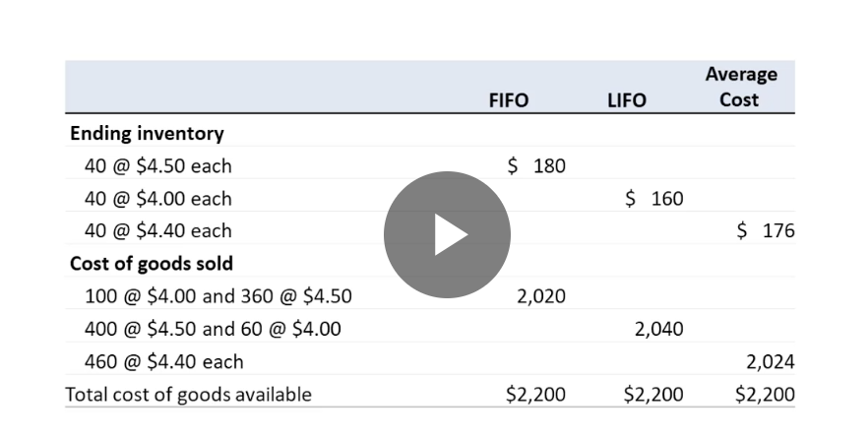Screen dimensions: 868x443
Task: Click the Average Cost $176 value
Action: (x=766, y=231)
